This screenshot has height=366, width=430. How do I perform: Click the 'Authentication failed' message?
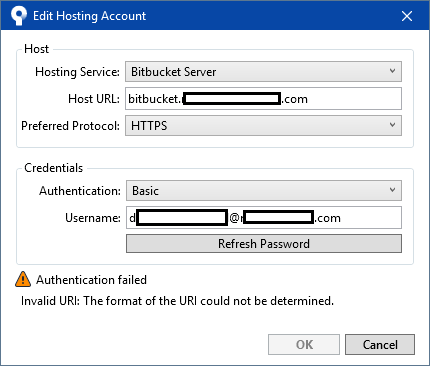91,280
